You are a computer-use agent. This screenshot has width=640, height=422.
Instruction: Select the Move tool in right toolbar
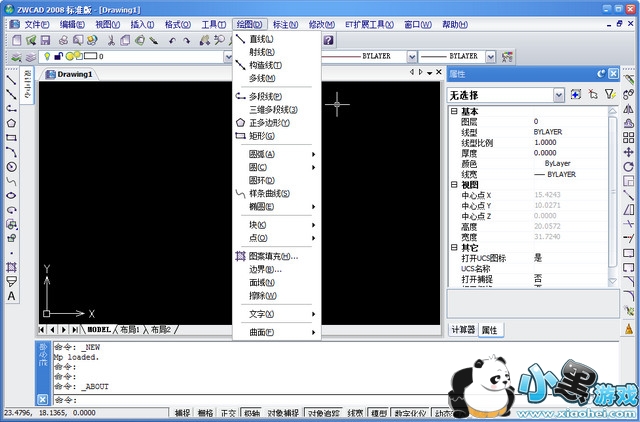629,152
